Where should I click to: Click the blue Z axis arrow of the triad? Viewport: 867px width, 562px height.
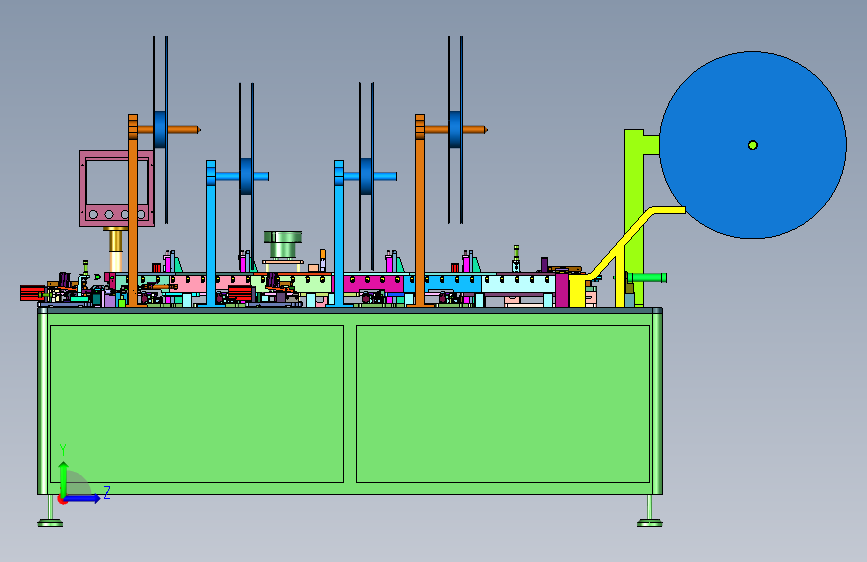point(82,498)
